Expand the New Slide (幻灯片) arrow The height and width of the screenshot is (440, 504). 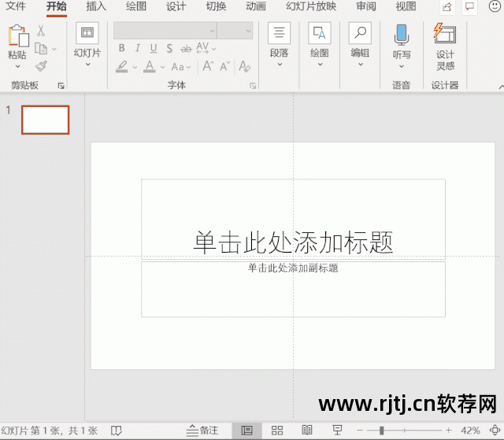87,65
